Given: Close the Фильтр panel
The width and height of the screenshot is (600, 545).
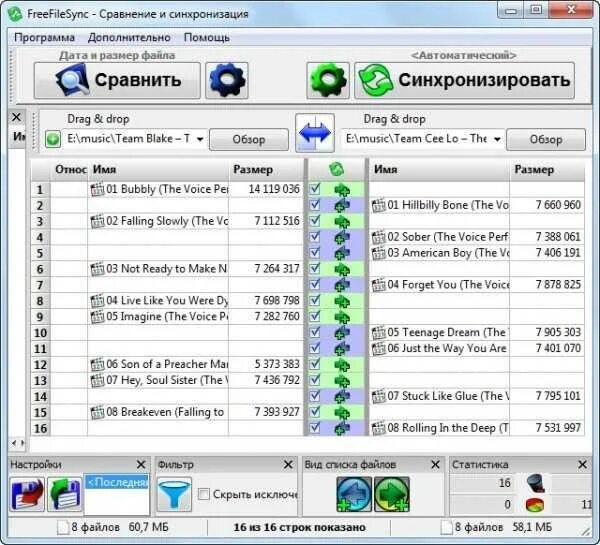Looking at the screenshot, I should [x=288, y=465].
